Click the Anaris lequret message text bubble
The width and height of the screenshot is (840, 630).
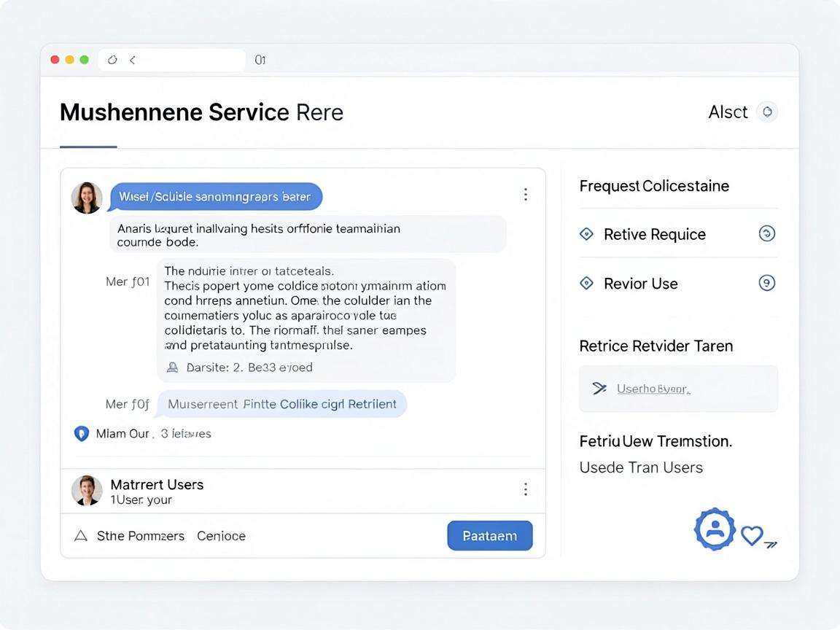pos(308,235)
